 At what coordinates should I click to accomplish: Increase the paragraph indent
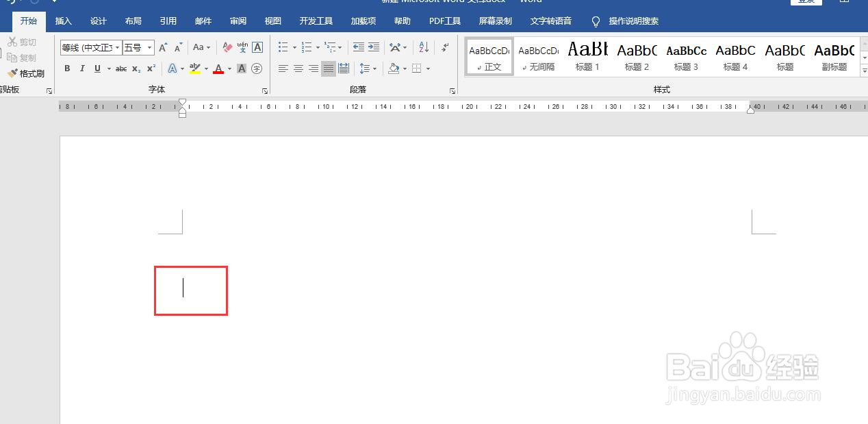(374, 47)
